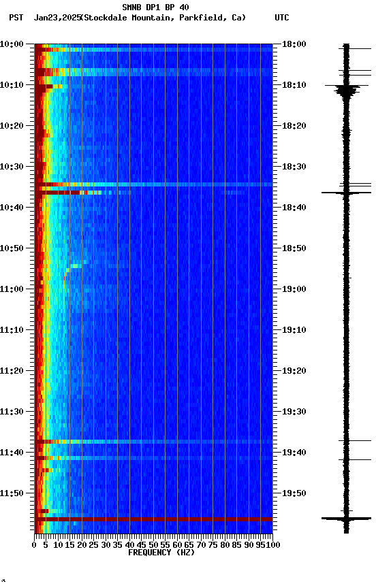The height and width of the screenshot is (588, 376).
Task: Click 'Stockdale Mountain, Parkfield, Ca' location text
Action: (x=163, y=18)
